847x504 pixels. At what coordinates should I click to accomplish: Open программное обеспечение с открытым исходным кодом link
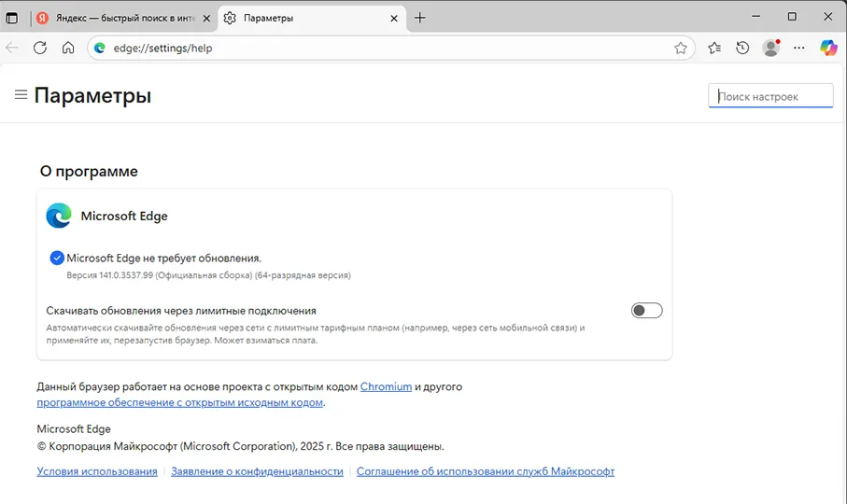(x=180, y=402)
